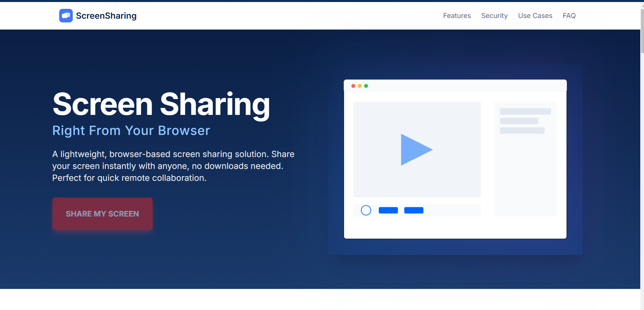644x310 pixels.
Task: Click the ScreenSharing logo icon
Action: (66, 16)
